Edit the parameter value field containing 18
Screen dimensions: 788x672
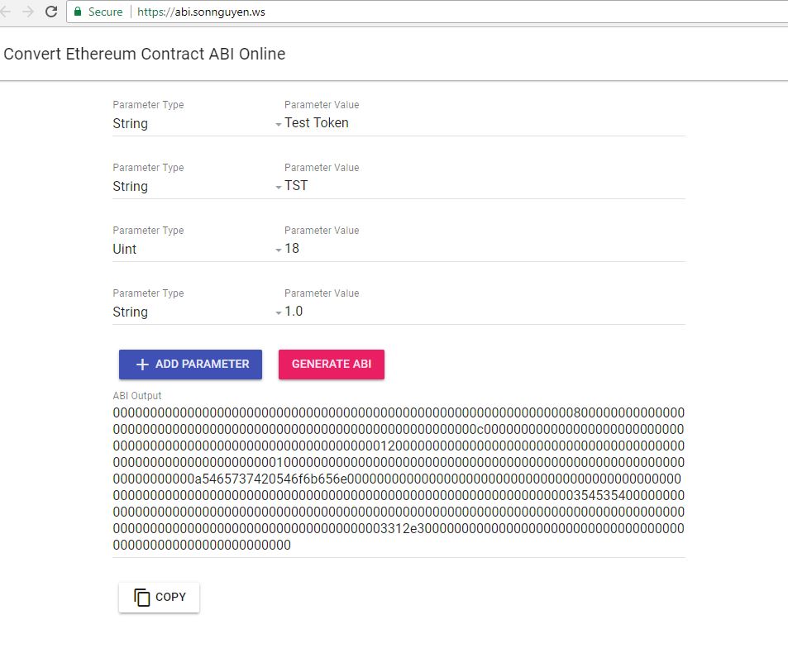[x=485, y=249]
